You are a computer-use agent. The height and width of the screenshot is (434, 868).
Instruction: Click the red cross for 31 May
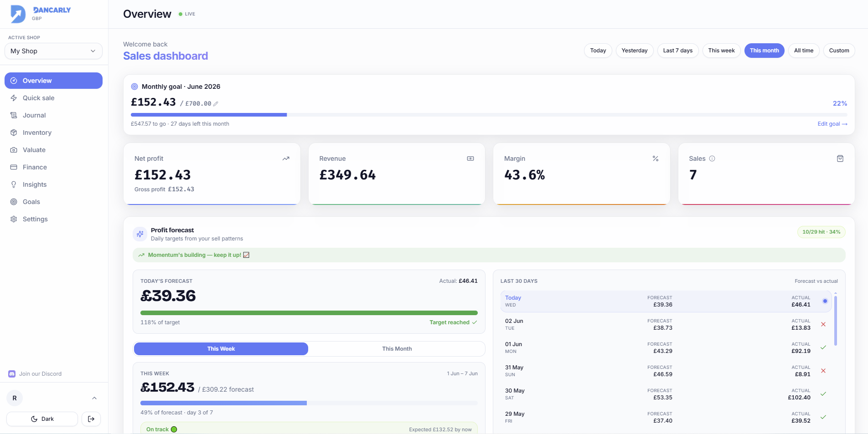[823, 371]
